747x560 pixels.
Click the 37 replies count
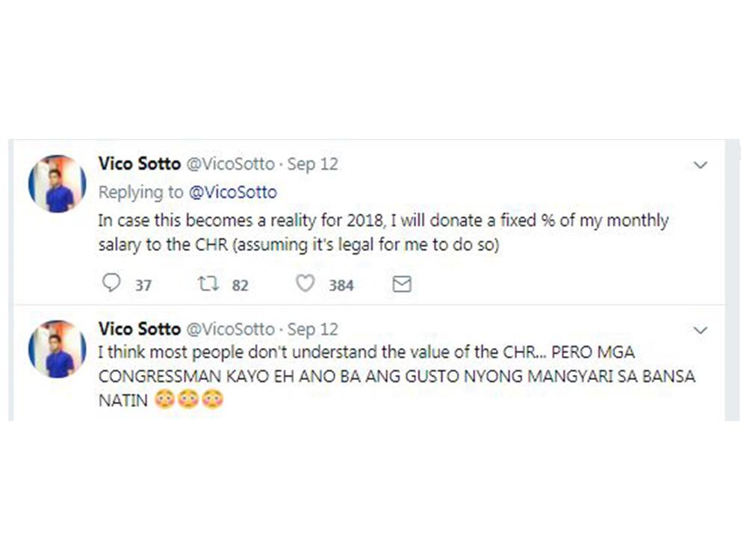click(x=143, y=285)
